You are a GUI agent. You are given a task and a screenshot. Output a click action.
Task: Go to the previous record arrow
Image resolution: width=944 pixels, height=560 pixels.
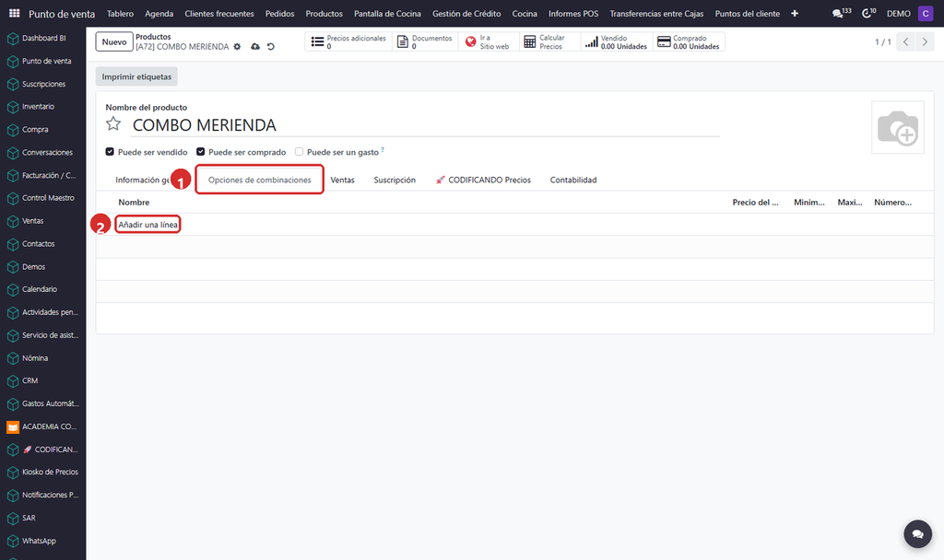click(905, 41)
